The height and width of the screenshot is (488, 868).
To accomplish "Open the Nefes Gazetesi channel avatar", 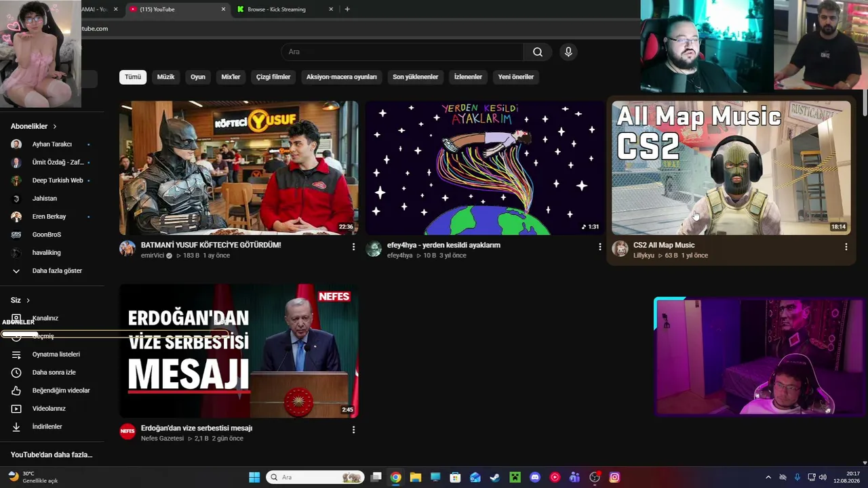I will pos(127,432).
